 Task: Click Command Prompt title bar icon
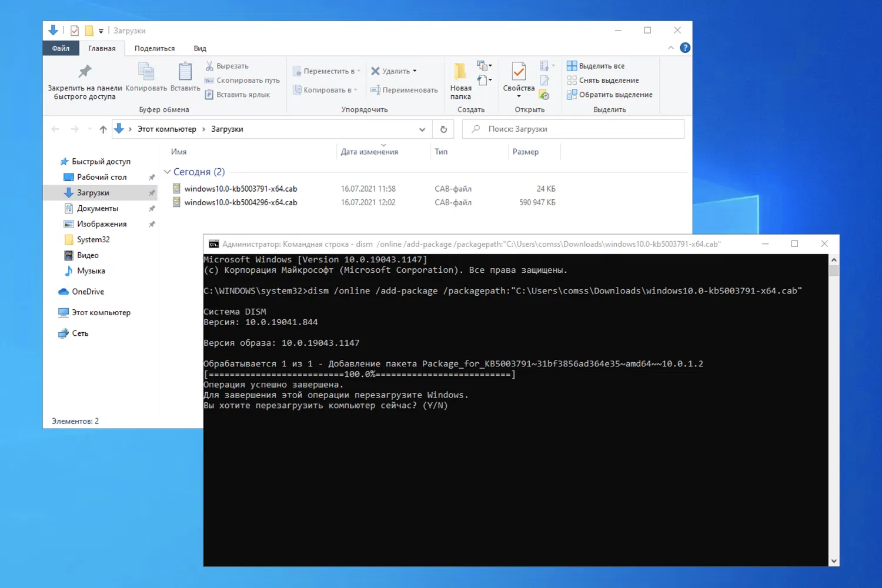click(213, 244)
